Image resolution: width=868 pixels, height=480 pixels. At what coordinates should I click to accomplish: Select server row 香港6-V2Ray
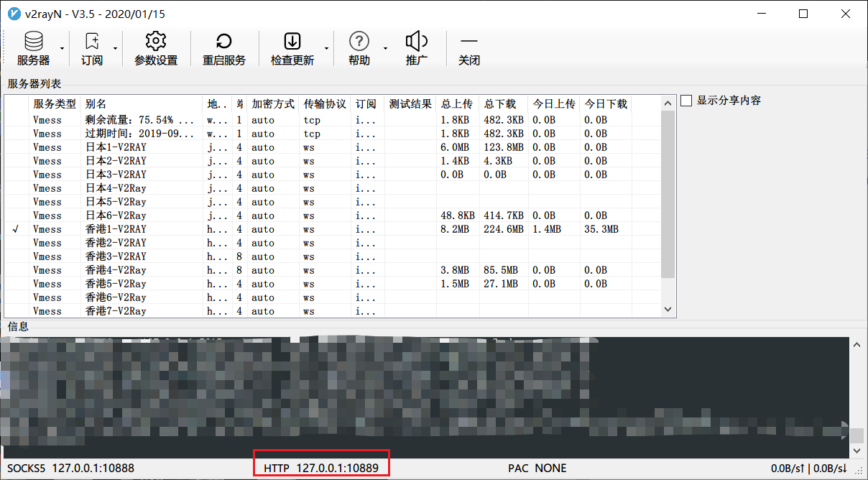(333, 297)
